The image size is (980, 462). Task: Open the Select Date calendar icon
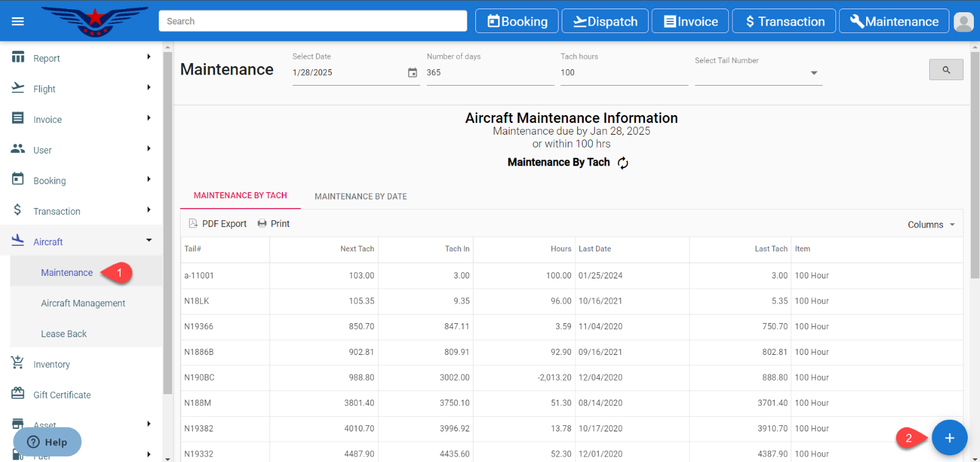[412, 73]
